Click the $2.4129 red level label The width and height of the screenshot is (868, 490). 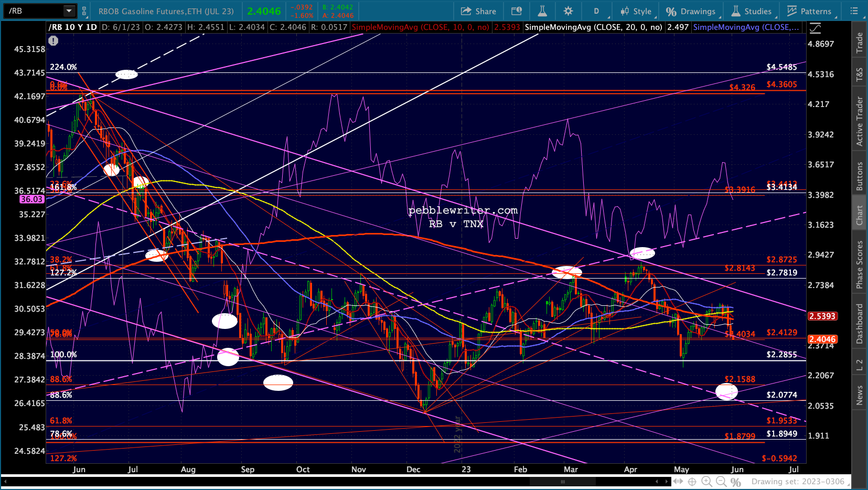click(781, 333)
